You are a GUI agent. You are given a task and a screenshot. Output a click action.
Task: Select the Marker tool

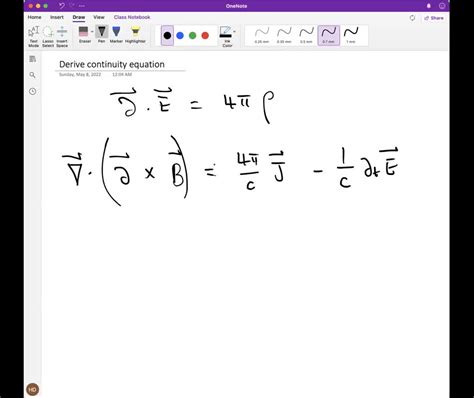tap(116, 35)
